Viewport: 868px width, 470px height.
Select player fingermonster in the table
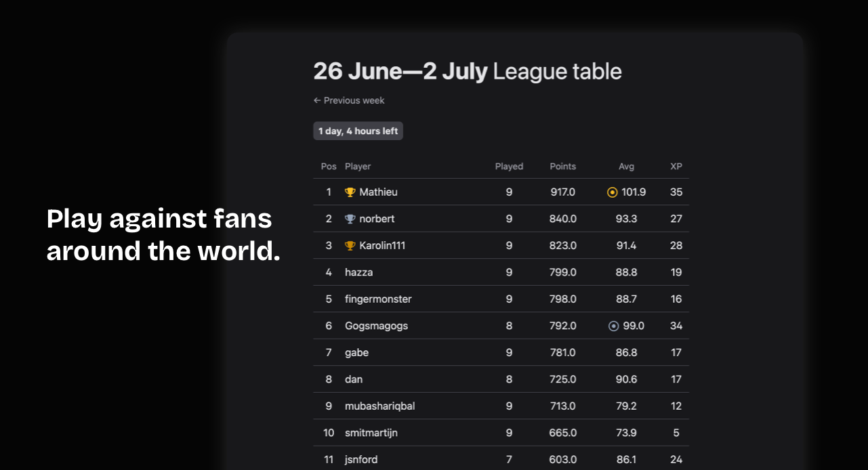pyautogui.click(x=378, y=299)
